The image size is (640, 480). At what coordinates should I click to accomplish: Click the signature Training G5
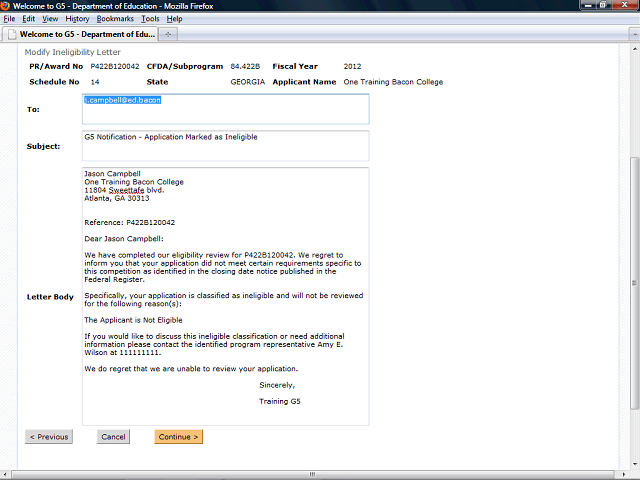pyautogui.click(x=280, y=401)
